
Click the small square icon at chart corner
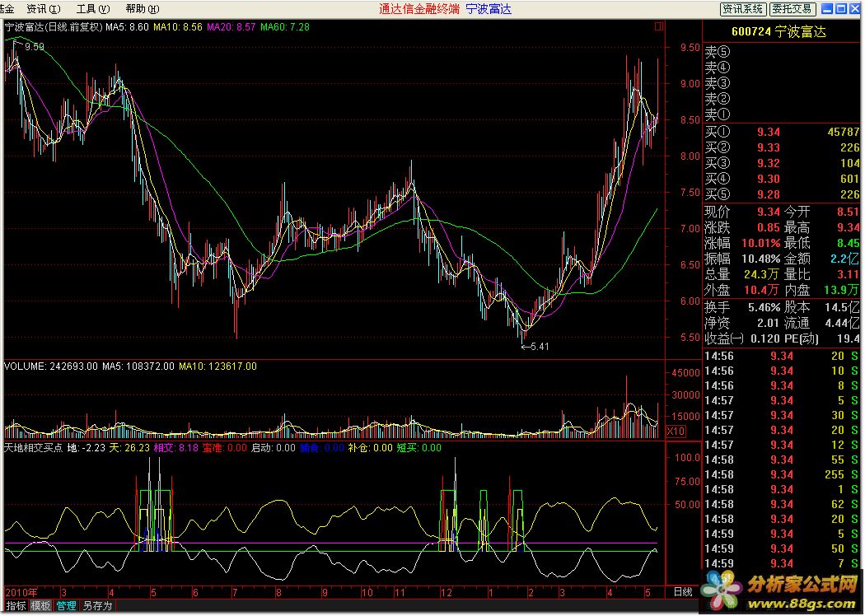coord(659,26)
